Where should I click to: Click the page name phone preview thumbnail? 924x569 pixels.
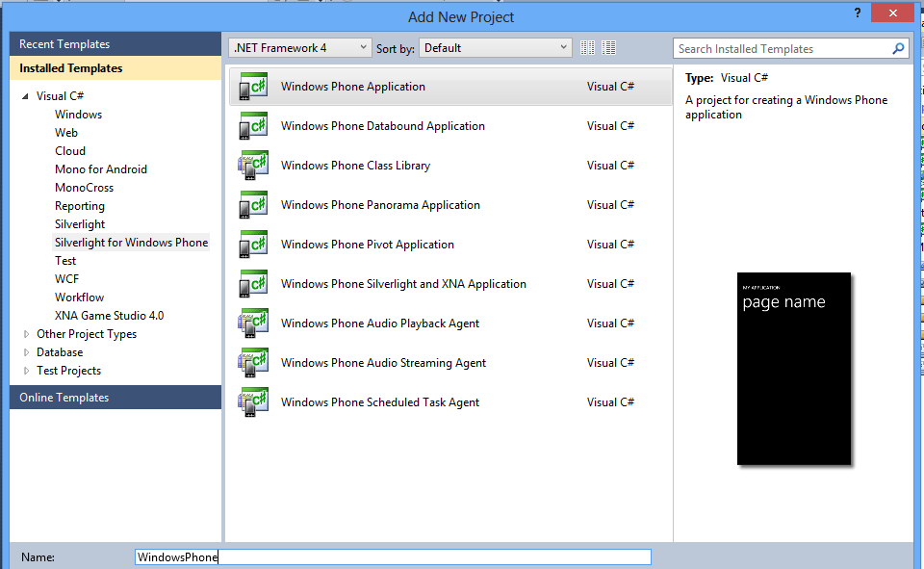(794, 369)
